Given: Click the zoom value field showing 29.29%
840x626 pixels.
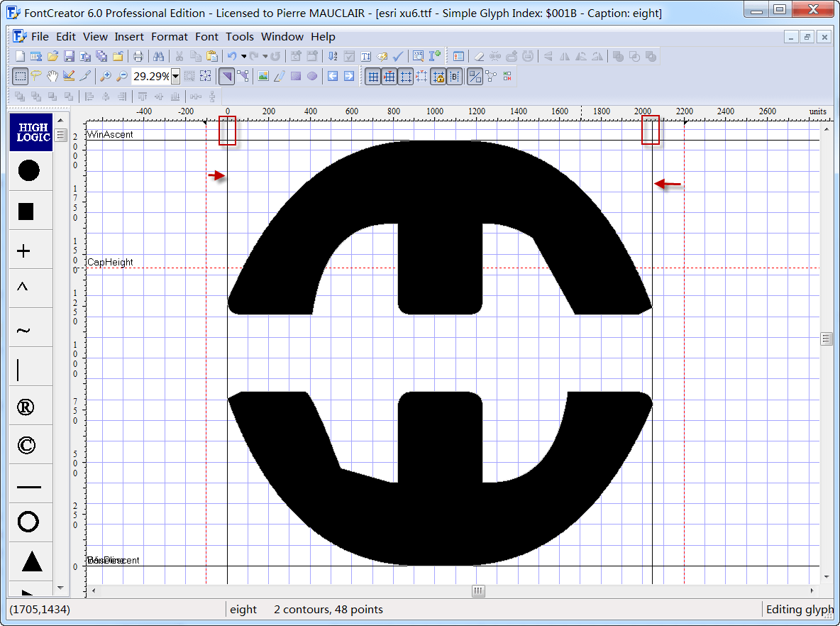Looking at the screenshot, I should click(x=151, y=76).
